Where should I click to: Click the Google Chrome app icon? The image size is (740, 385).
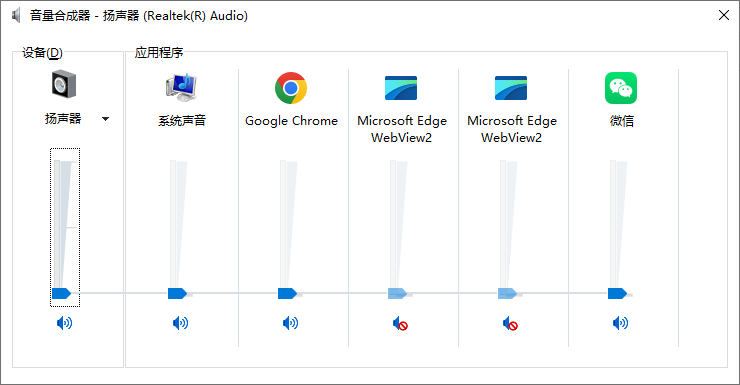pyautogui.click(x=291, y=88)
